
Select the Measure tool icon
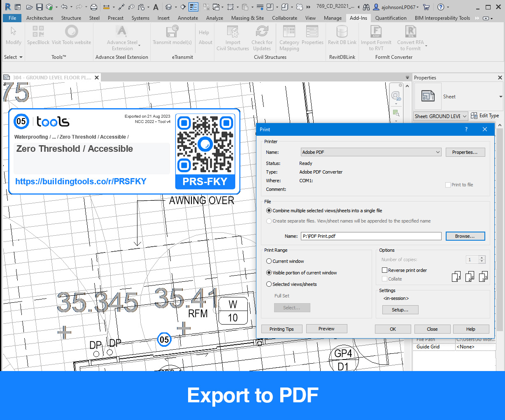(x=107, y=7)
